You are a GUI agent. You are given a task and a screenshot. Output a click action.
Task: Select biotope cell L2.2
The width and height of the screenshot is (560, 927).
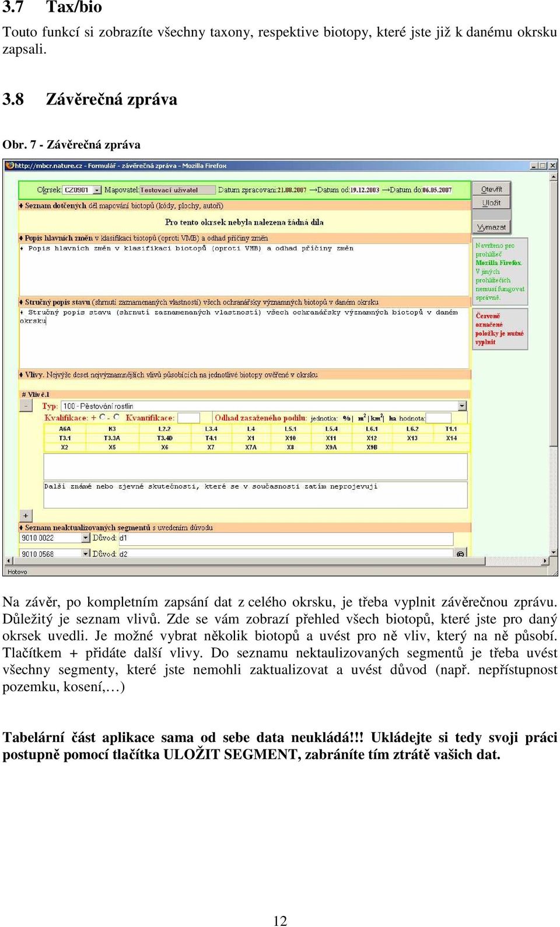164,429
